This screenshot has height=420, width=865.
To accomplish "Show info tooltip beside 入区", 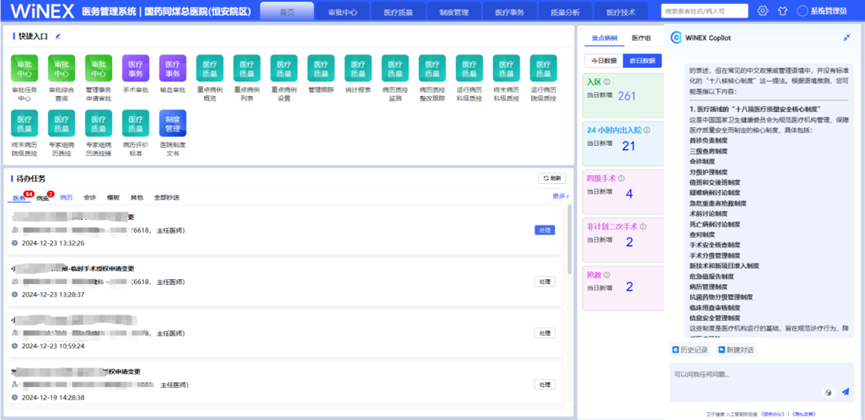I will pyautogui.click(x=607, y=82).
